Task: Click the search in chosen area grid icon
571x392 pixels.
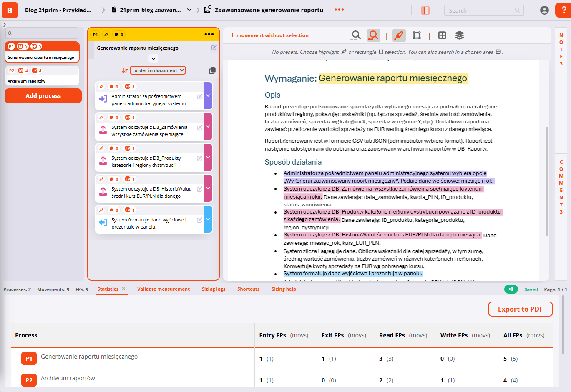Action: (442, 35)
